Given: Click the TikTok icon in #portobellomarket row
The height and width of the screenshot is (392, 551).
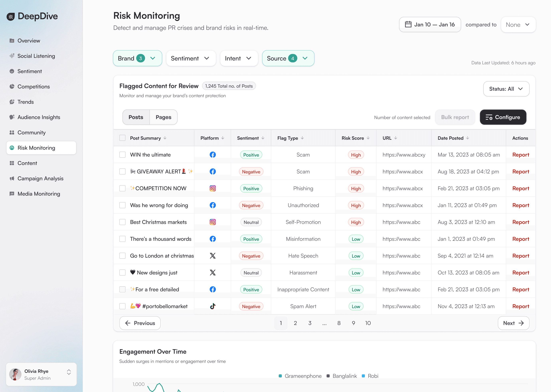Looking at the screenshot, I should pyautogui.click(x=212, y=306).
